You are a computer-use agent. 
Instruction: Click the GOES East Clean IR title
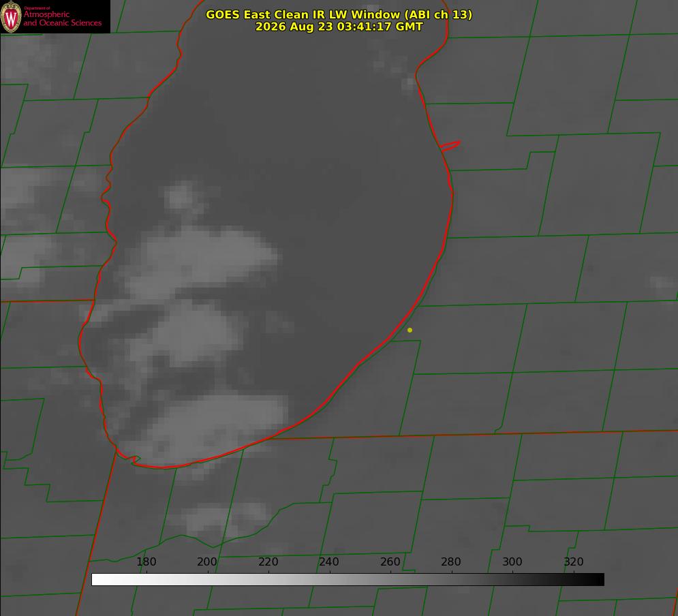pyautogui.click(x=339, y=14)
